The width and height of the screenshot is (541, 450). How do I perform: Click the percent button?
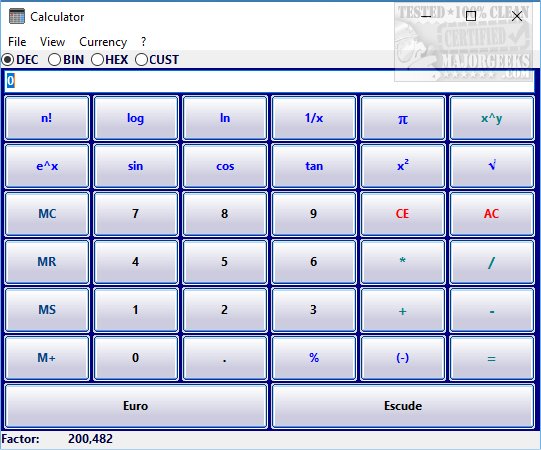[314, 358]
